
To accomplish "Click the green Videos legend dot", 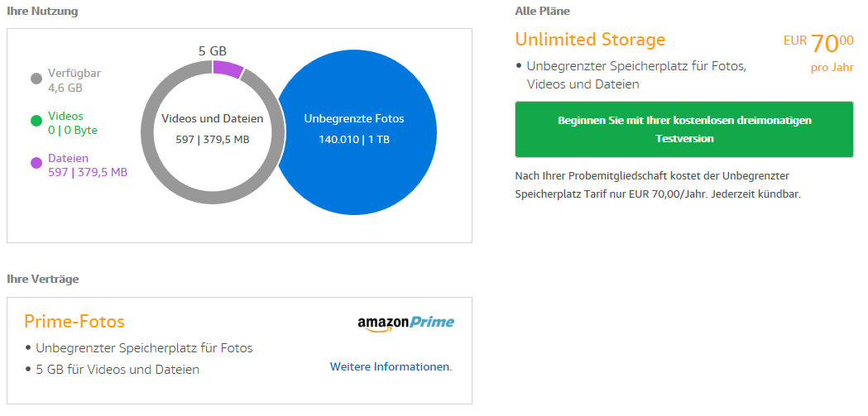I will coord(36,122).
